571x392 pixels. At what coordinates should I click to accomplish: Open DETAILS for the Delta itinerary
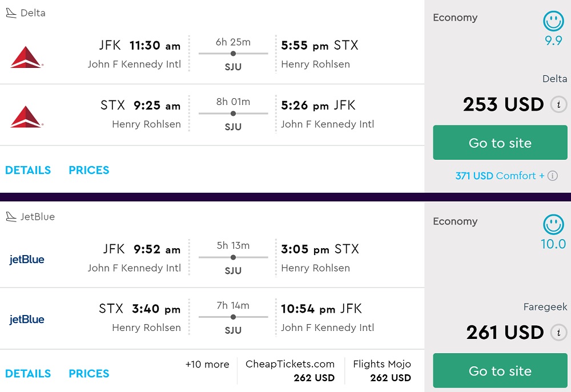click(28, 170)
